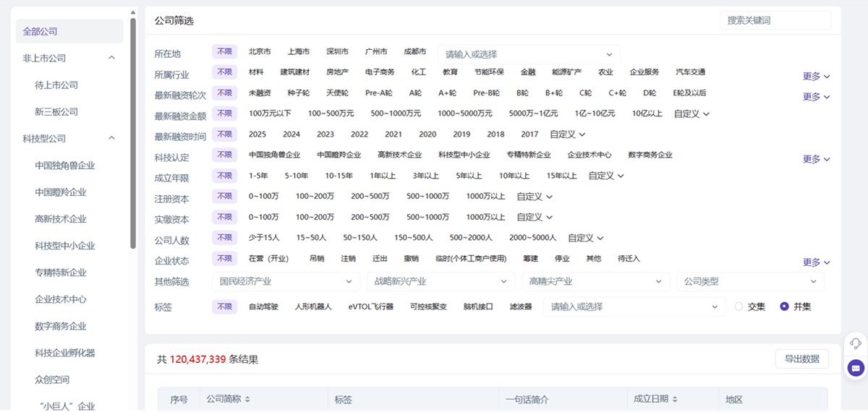Sort by 公司简称 using the sort icon
Viewport: 868px width, 412px height.
248,399
